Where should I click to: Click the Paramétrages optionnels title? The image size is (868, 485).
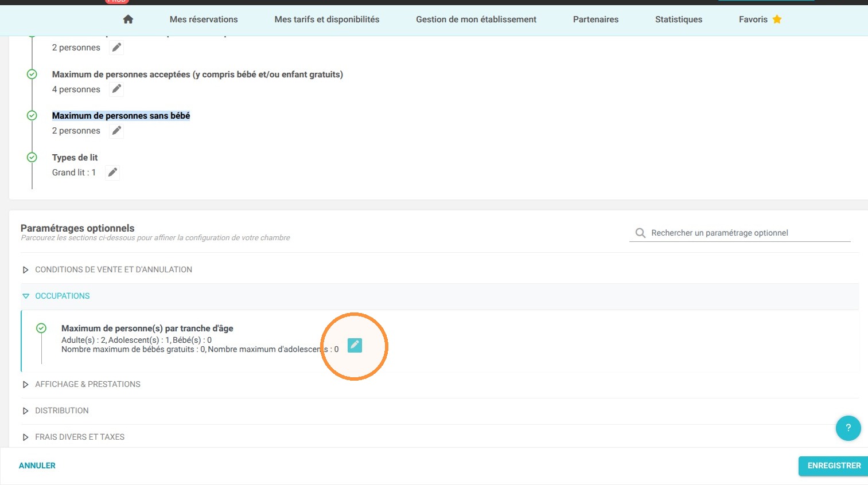[x=77, y=228]
